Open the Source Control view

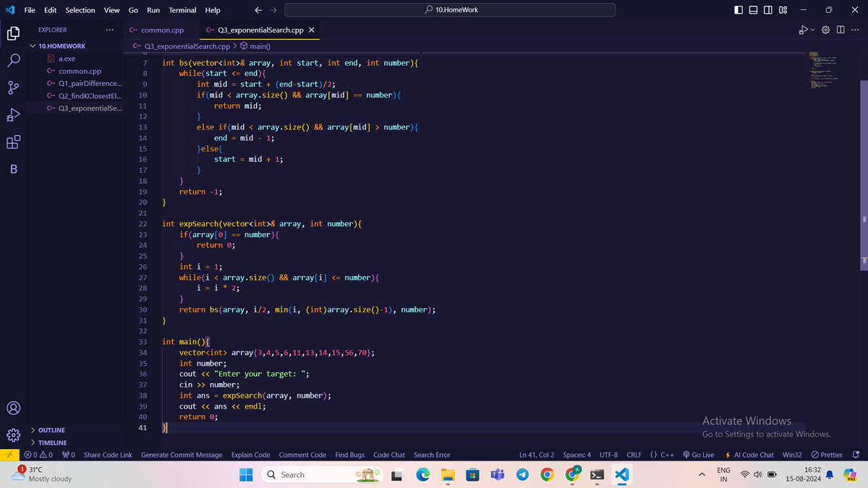(13, 87)
